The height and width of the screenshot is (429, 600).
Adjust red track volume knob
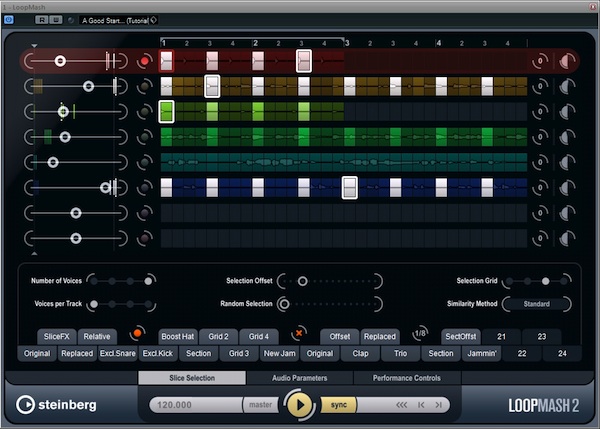tap(567, 61)
